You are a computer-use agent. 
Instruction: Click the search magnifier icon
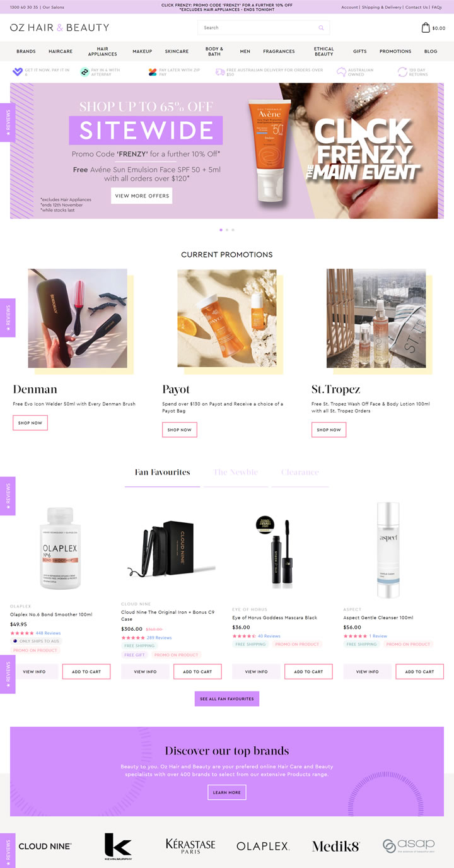point(321,28)
